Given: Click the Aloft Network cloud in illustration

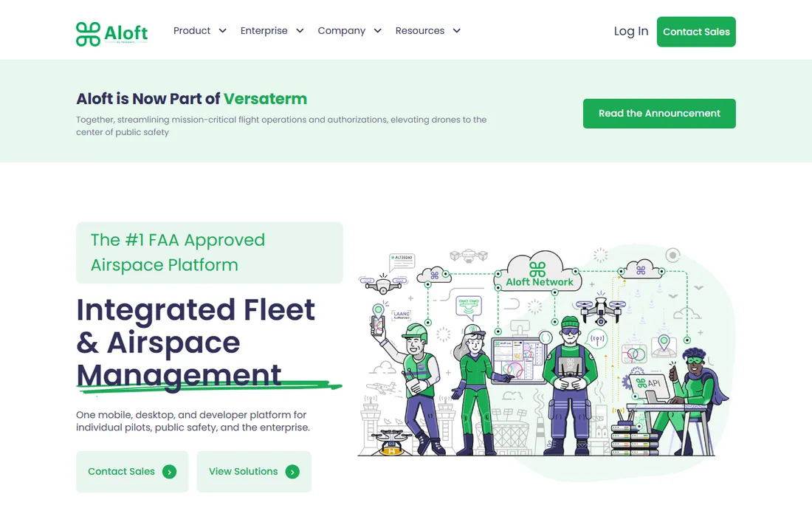Looking at the screenshot, I should point(539,272).
